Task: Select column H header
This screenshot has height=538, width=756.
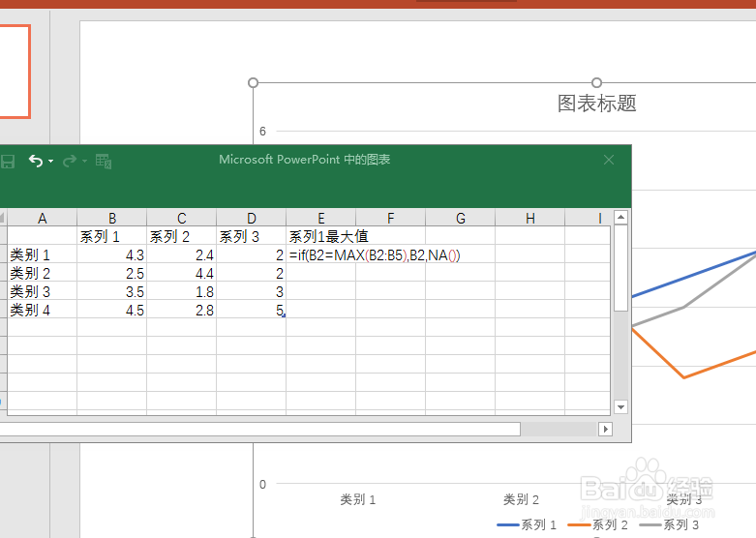Action: pyautogui.click(x=530, y=219)
